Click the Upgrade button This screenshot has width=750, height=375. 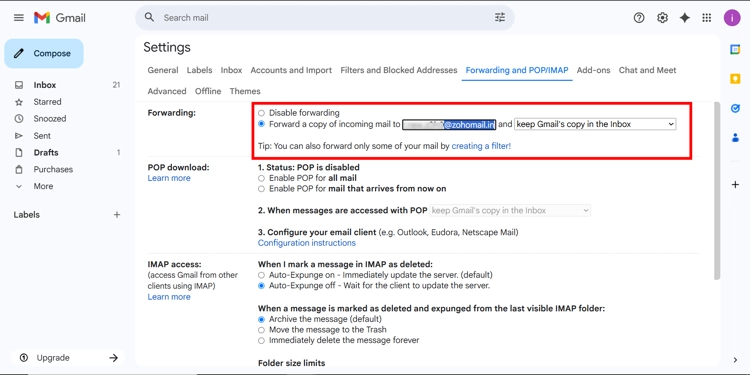click(67, 358)
